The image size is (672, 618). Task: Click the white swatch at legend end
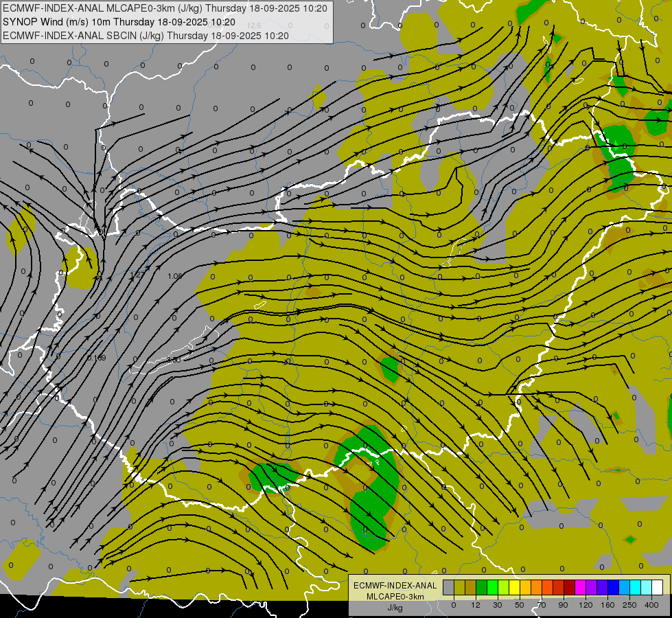coord(658,587)
